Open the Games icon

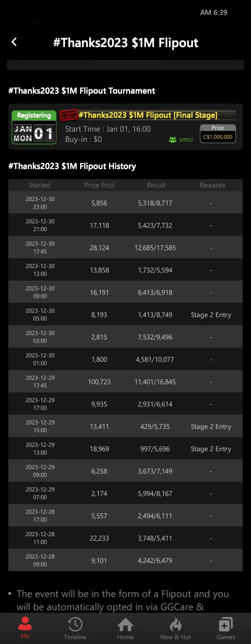pos(226,625)
